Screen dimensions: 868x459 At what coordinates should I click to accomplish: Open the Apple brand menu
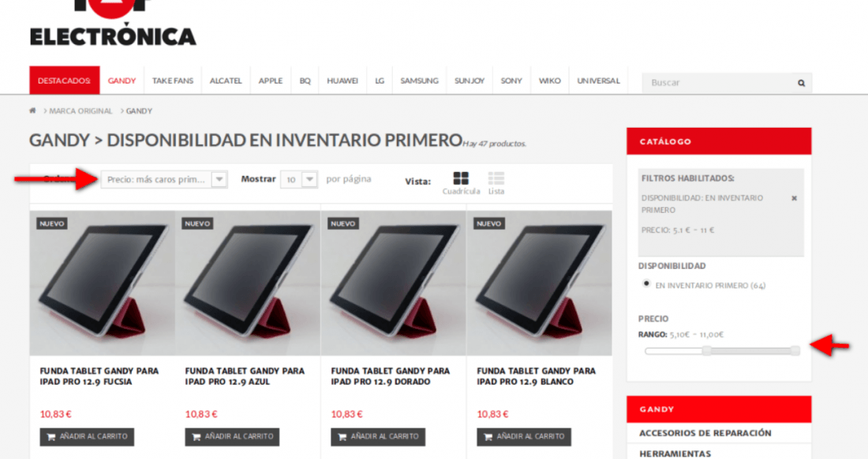click(x=270, y=80)
